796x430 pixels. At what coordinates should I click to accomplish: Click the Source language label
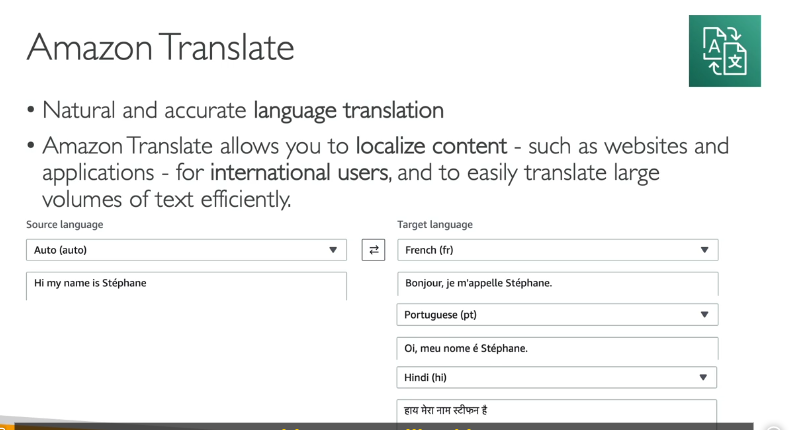[x=64, y=224]
